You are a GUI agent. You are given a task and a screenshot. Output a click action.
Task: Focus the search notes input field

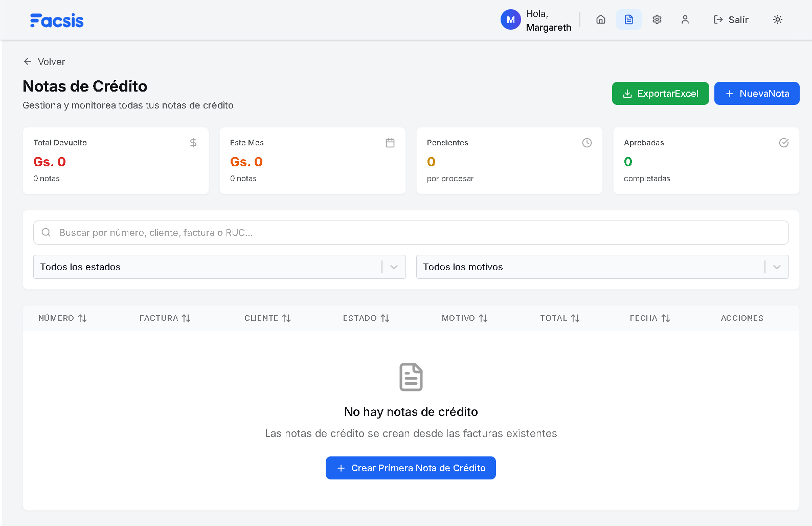(x=411, y=233)
